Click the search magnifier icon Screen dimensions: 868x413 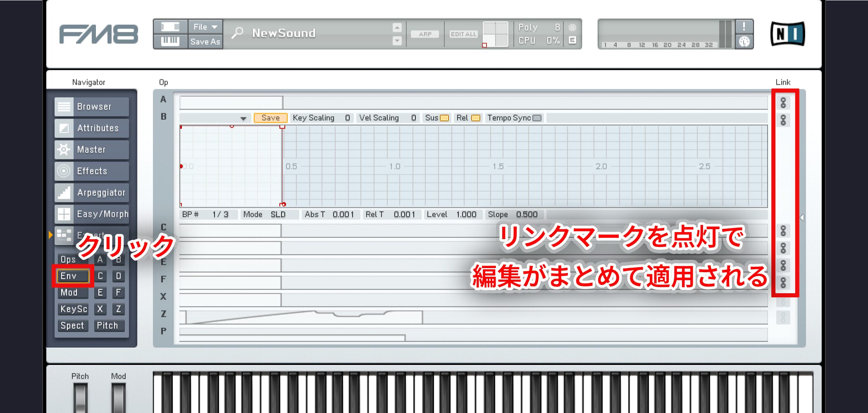click(x=237, y=33)
